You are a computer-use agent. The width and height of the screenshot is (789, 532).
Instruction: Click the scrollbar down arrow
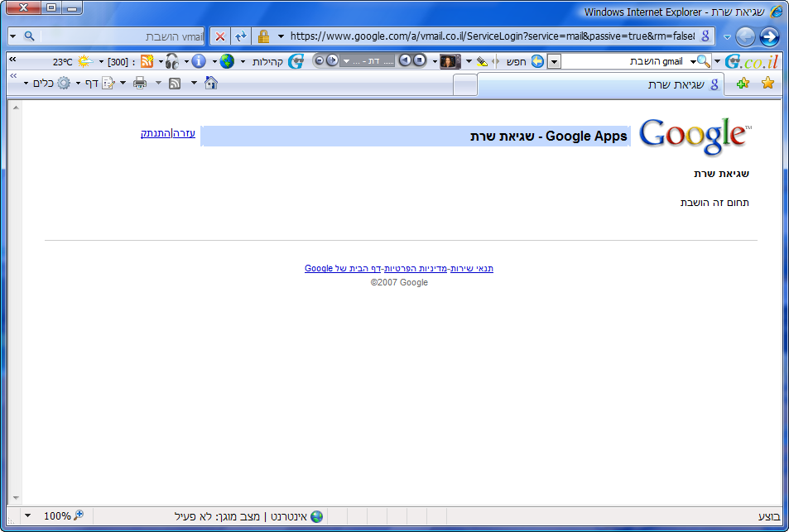tap(16, 498)
